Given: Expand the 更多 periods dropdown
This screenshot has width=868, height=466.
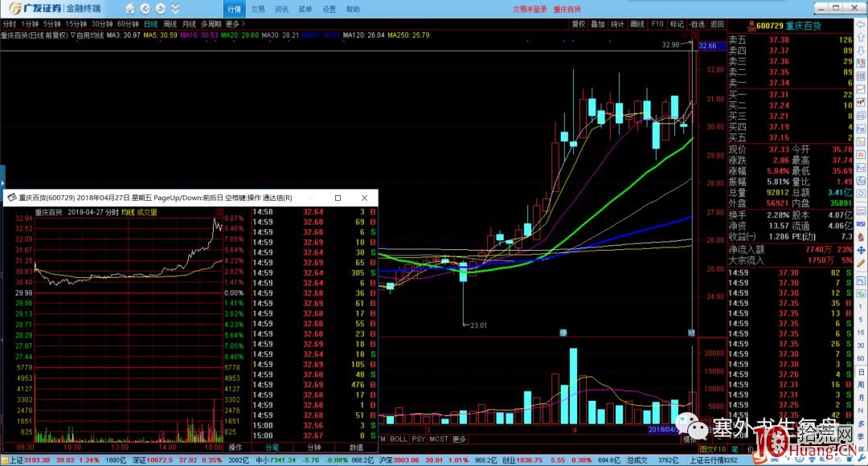Looking at the screenshot, I should 235,24.
